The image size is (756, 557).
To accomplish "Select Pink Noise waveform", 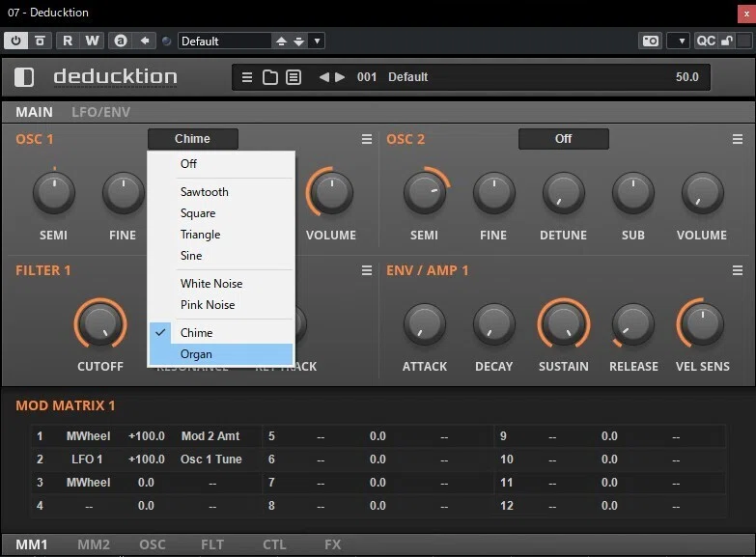I will [x=221, y=305].
